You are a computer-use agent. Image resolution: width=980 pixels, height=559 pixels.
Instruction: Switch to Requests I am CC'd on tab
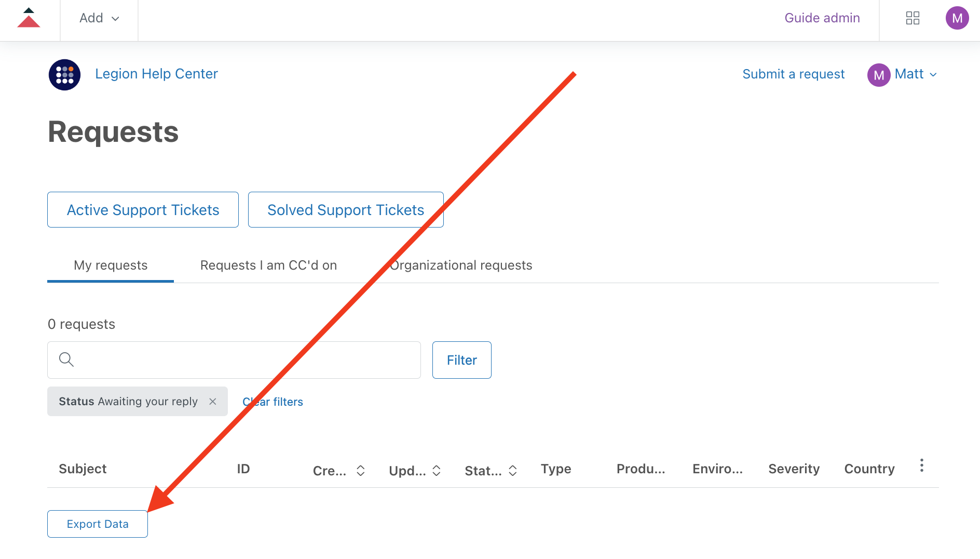pyautogui.click(x=268, y=265)
